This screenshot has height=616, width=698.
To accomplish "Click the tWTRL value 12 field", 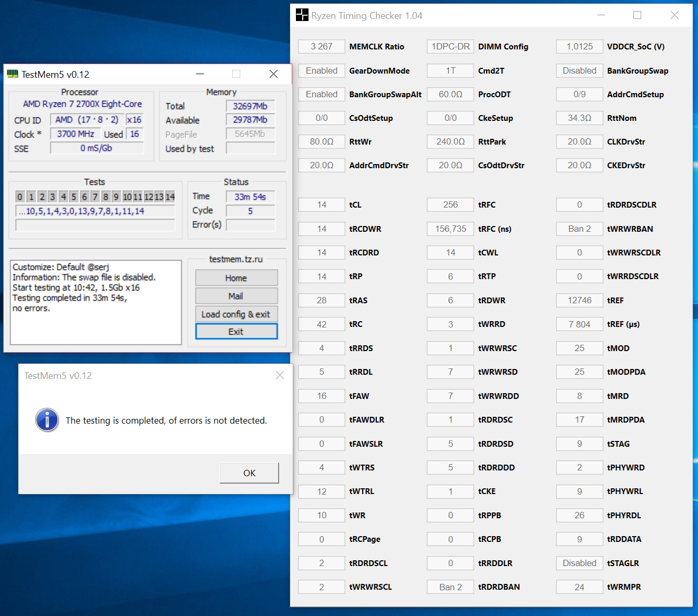I will [322, 491].
